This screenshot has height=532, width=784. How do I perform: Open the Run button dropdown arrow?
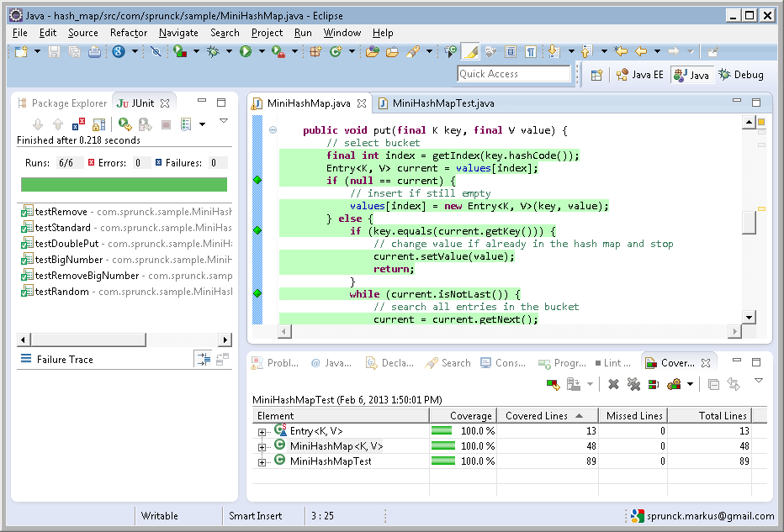[262, 51]
